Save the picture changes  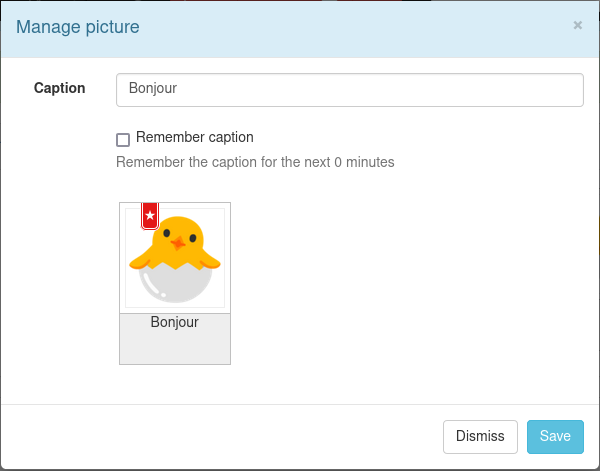[x=555, y=437]
